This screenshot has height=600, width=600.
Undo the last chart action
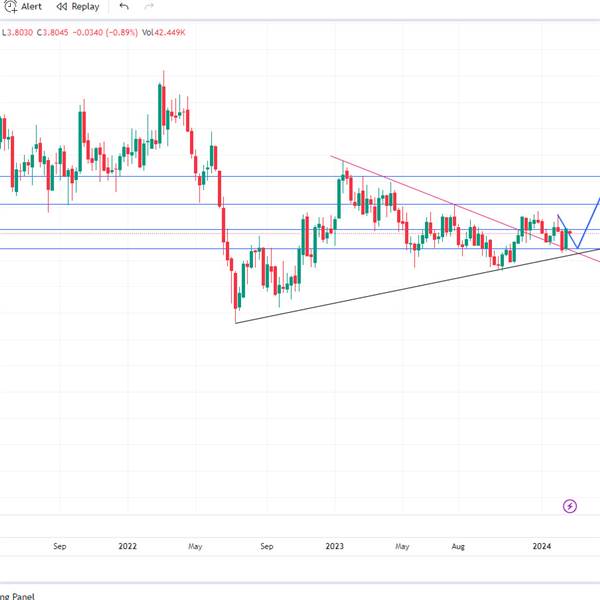pos(124,6)
